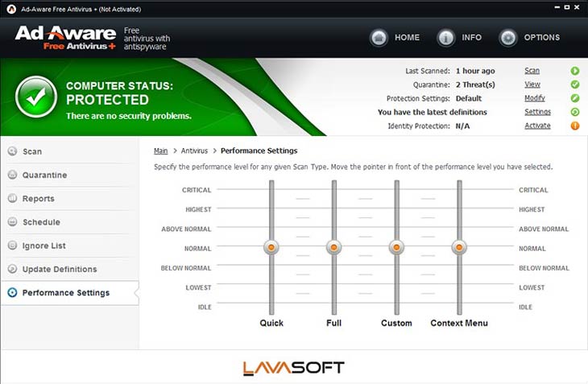Open the Schedule section

click(x=70, y=222)
